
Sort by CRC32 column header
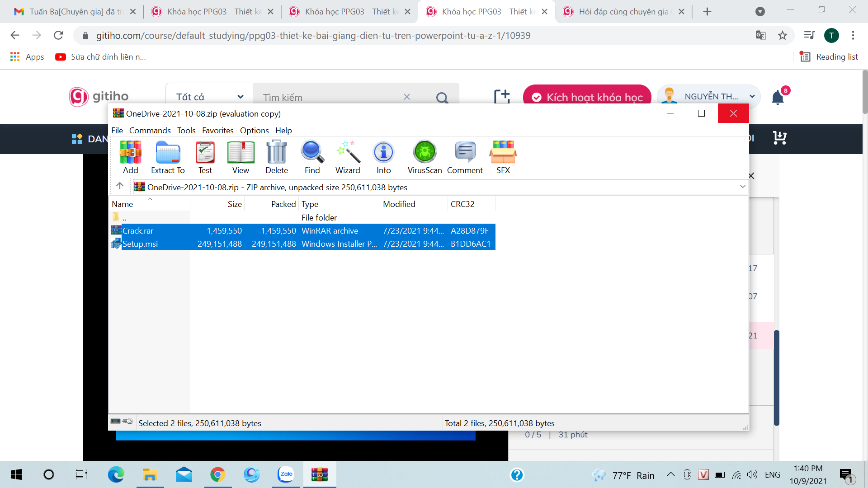point(472,204)
